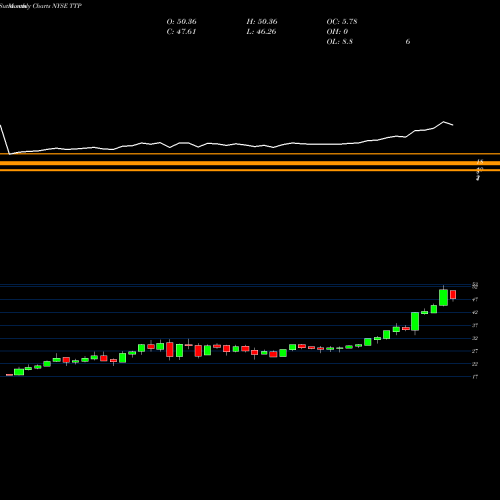The height and width of the screenshot is (500, 500).
Task: Click the price axis label 17
Action: 475,377
